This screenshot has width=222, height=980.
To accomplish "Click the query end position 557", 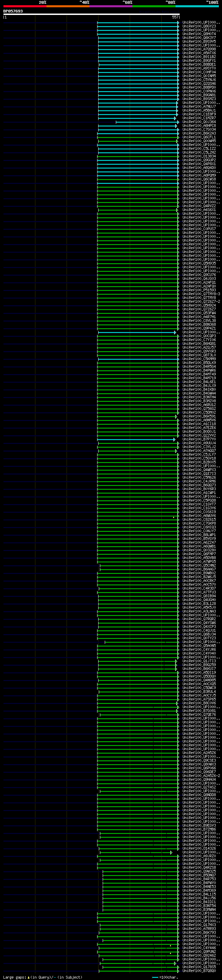I will [x=175, y=17].
